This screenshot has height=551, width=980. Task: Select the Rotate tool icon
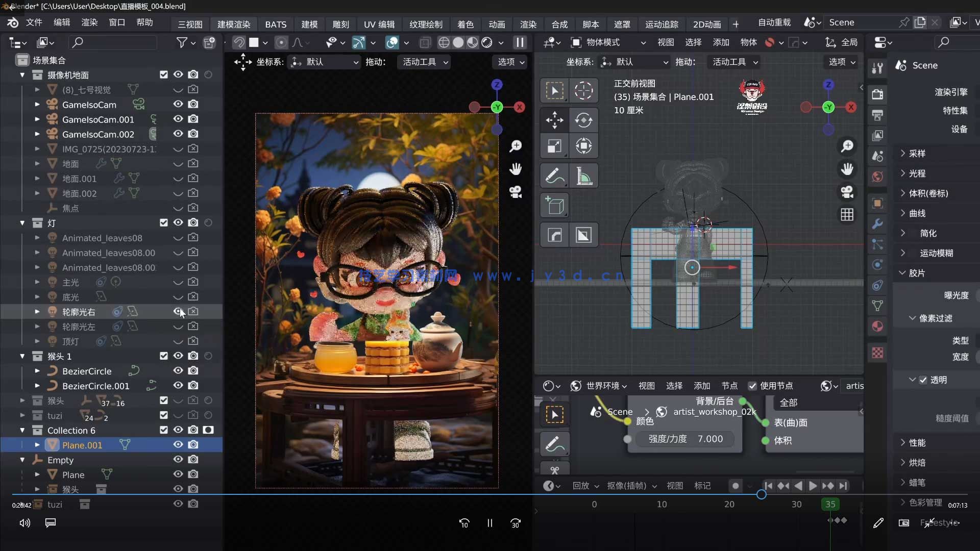point(583,120)
